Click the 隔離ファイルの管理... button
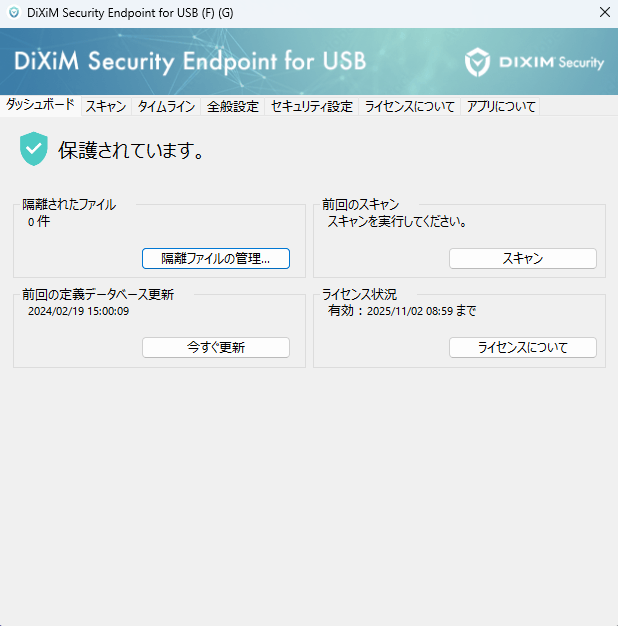 point(216,258)
